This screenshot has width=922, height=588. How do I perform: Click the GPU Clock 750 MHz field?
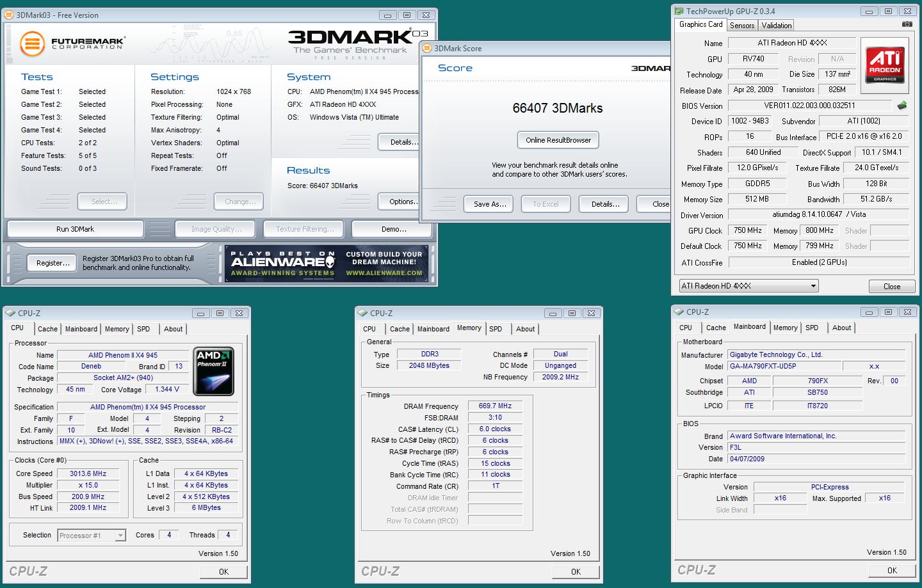click(x=747, y=230)
